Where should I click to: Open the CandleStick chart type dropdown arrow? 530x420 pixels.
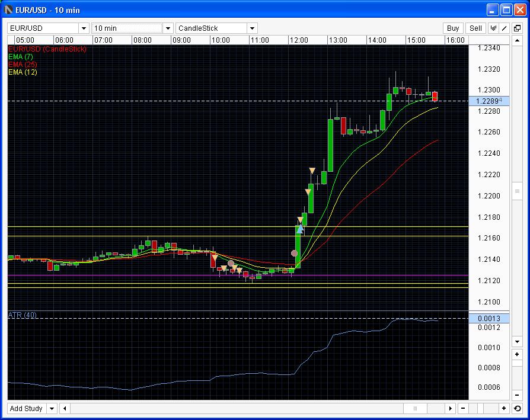coord(252,28)
